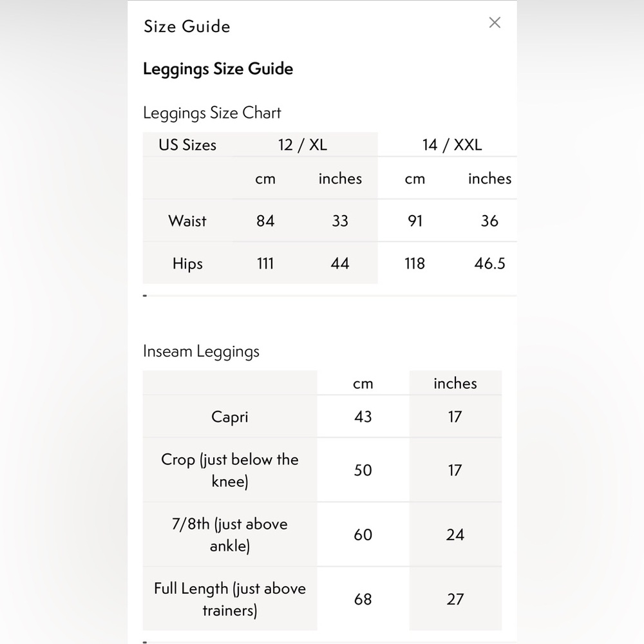644x644 pixels.
Task: Select the 14 / XXL size column header
Action: pyautogui.click(x=452, y=144)
